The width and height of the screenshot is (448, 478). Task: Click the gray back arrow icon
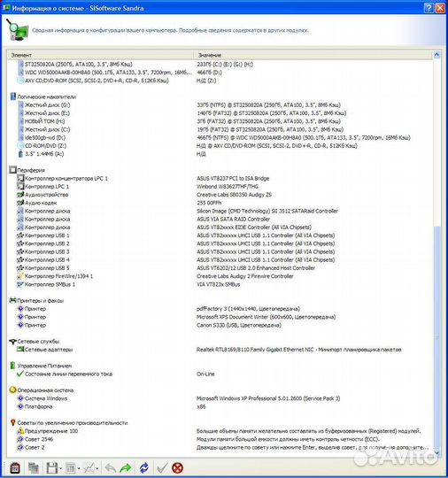[110, 467]
